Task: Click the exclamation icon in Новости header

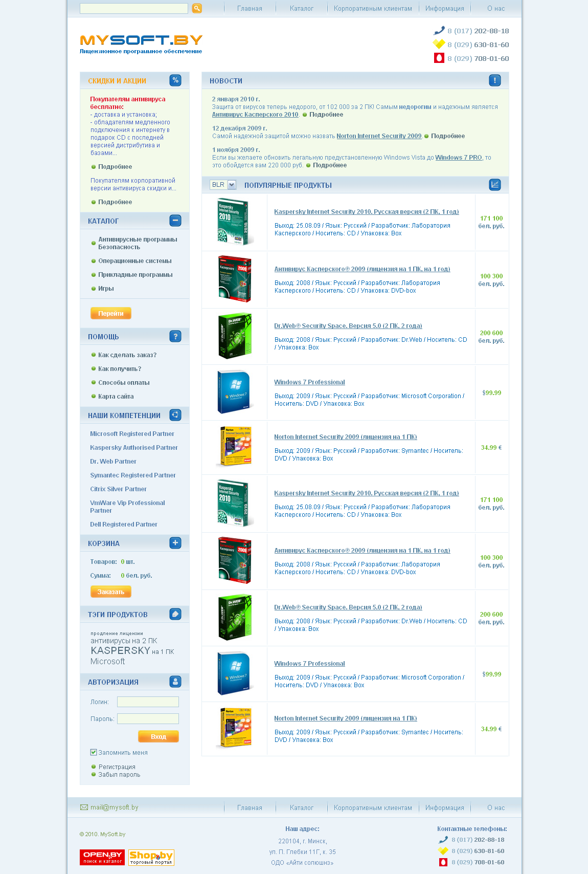Action: [x=494, y=80]
